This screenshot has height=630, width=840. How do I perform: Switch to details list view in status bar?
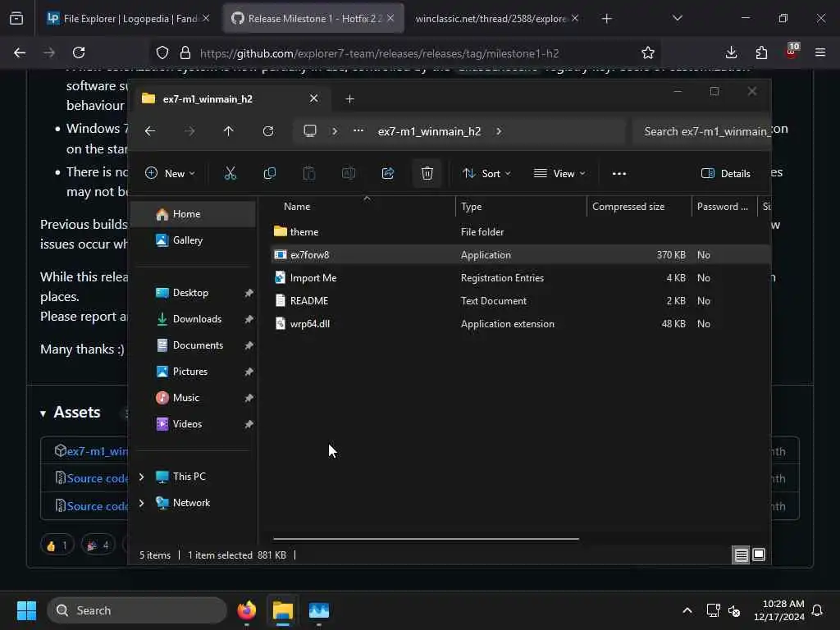click(x=741, y=555)
